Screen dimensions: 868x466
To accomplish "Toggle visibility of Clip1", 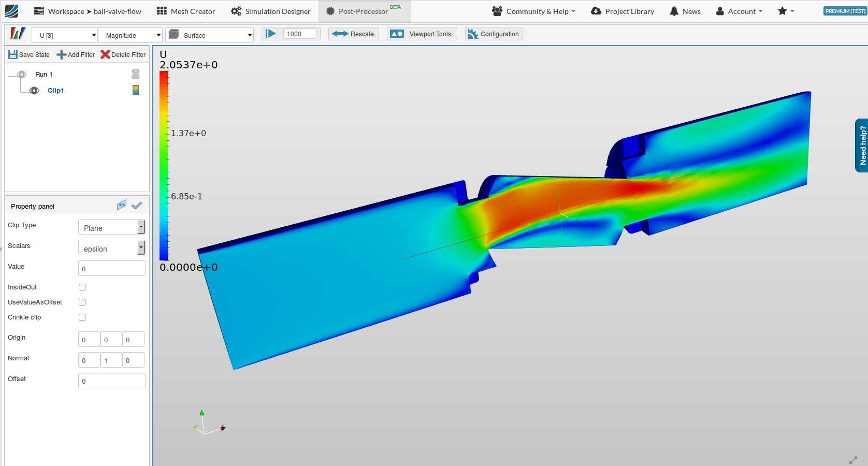I will coord(34,90).
